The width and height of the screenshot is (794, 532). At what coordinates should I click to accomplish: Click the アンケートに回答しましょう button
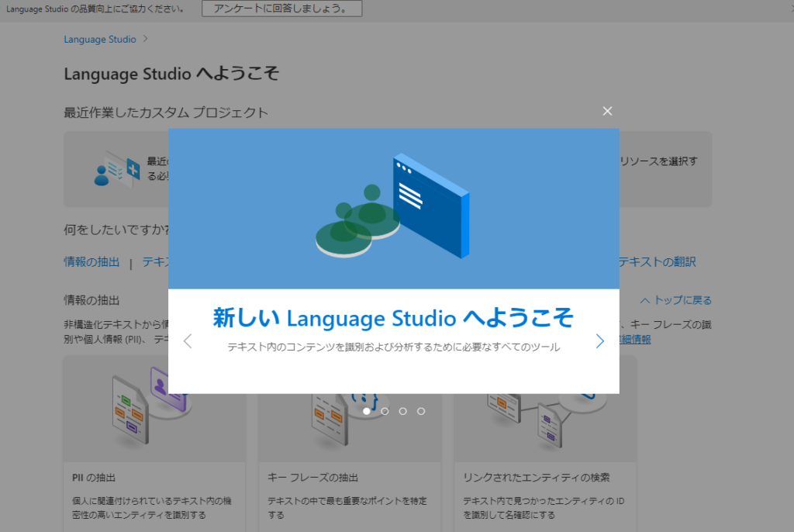tap(281, 9)
